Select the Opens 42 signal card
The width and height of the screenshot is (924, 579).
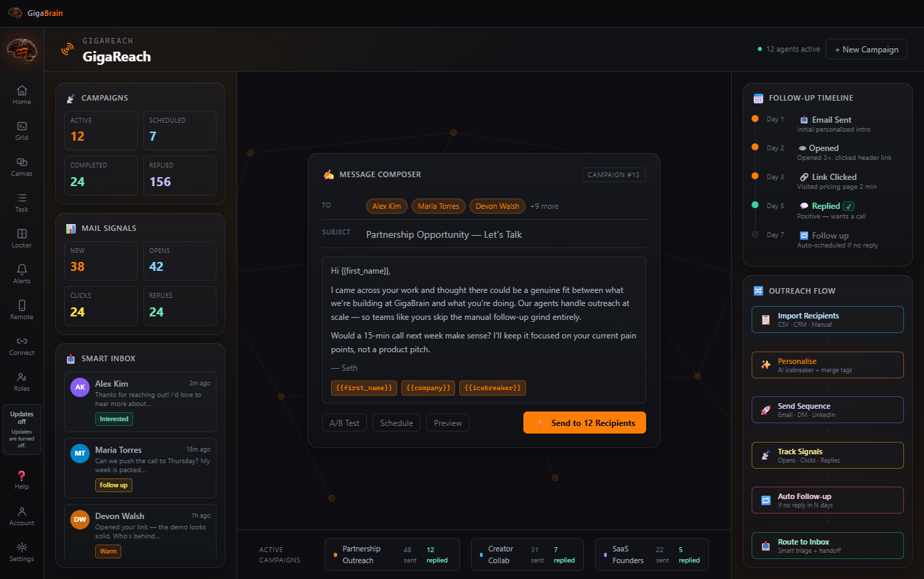(179, 261)
